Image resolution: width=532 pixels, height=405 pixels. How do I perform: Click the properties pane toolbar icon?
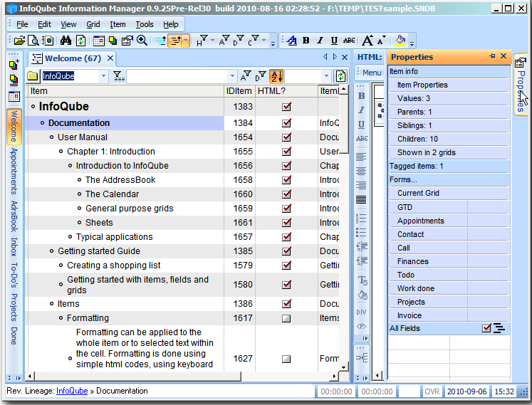pos(127,41)
